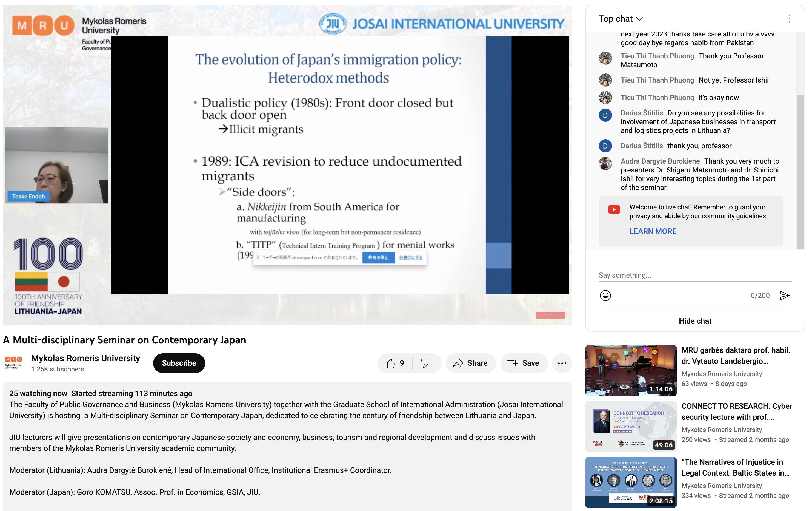Image resolution: width=812 pixels, height=511 pixels.
Task: Open Mykolas Romeris University channel avatar
Action: [13, 363]
